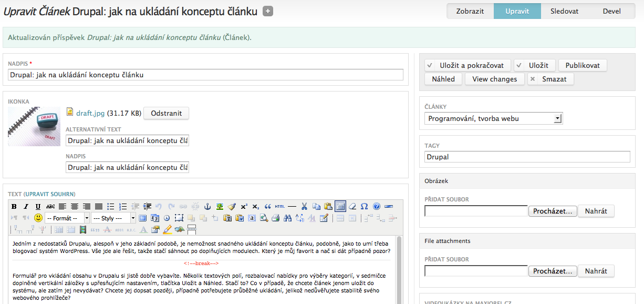Focus the Tagy input containing Drupal
644x304 pixels.
[x=527, y=157]
